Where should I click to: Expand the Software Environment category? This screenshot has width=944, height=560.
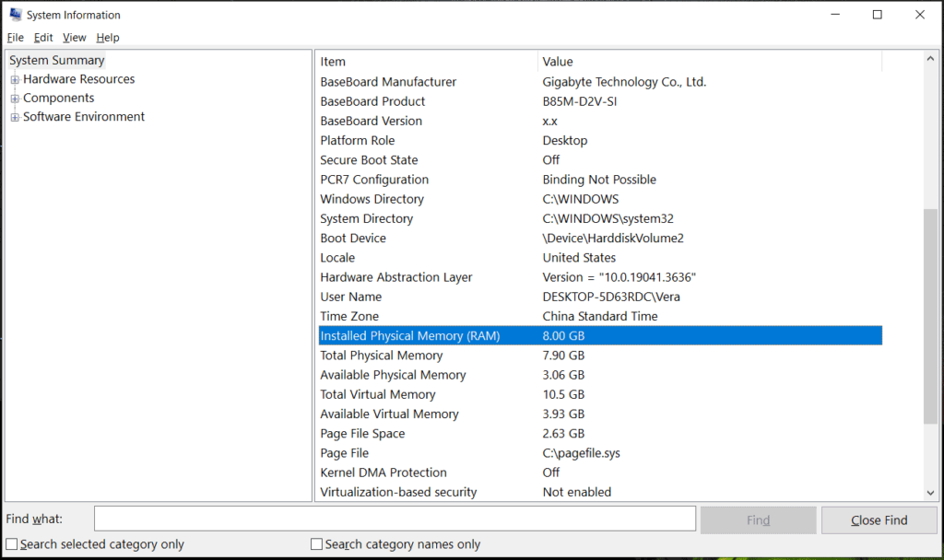pos(14,117)
